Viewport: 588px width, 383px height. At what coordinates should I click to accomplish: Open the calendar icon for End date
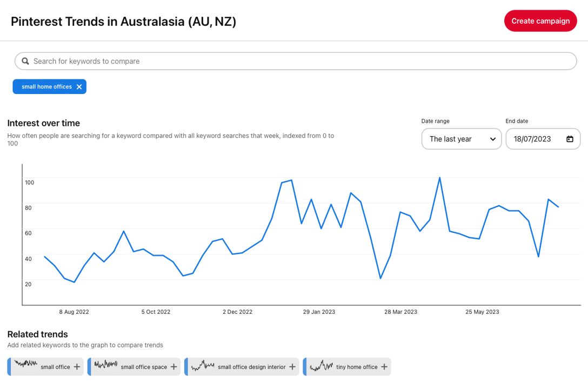(570, 139)
